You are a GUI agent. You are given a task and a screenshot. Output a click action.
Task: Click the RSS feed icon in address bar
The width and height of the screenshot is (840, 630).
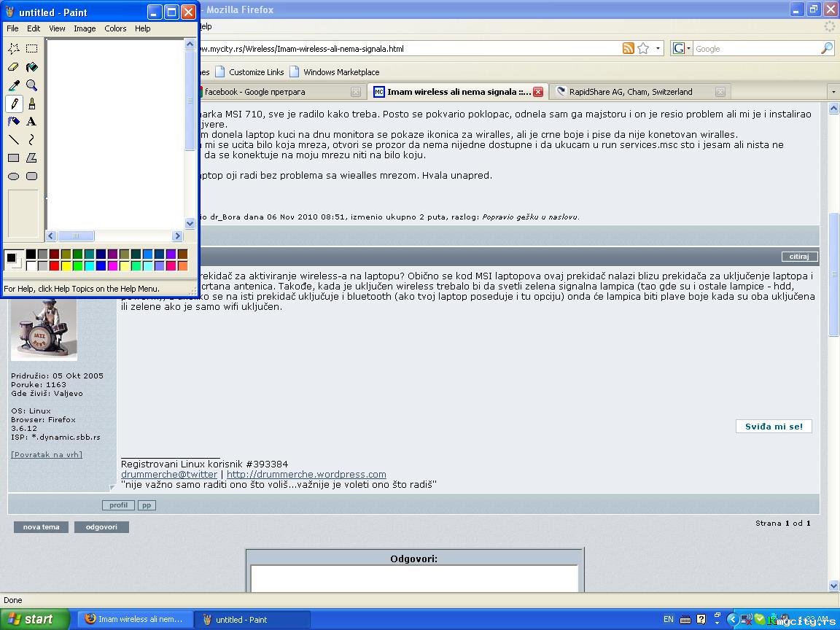pyautogui.click(x=629, y=48)
